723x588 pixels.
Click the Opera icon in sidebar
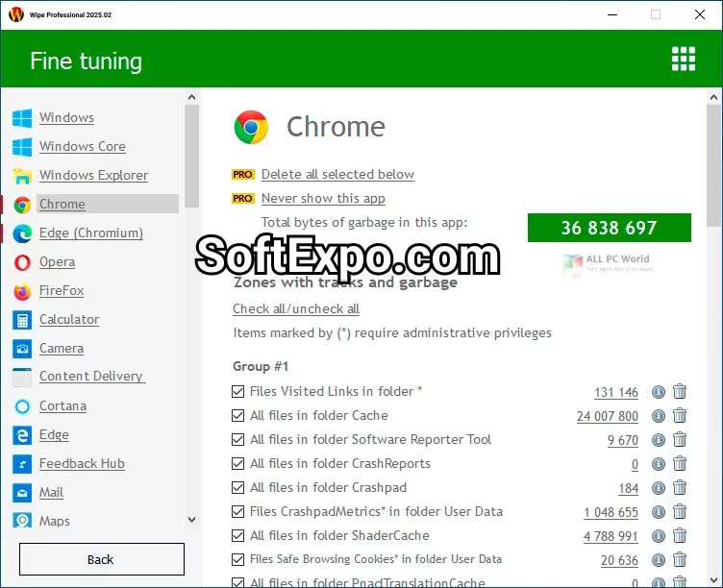pyautogui.click(x=22, y=262)
